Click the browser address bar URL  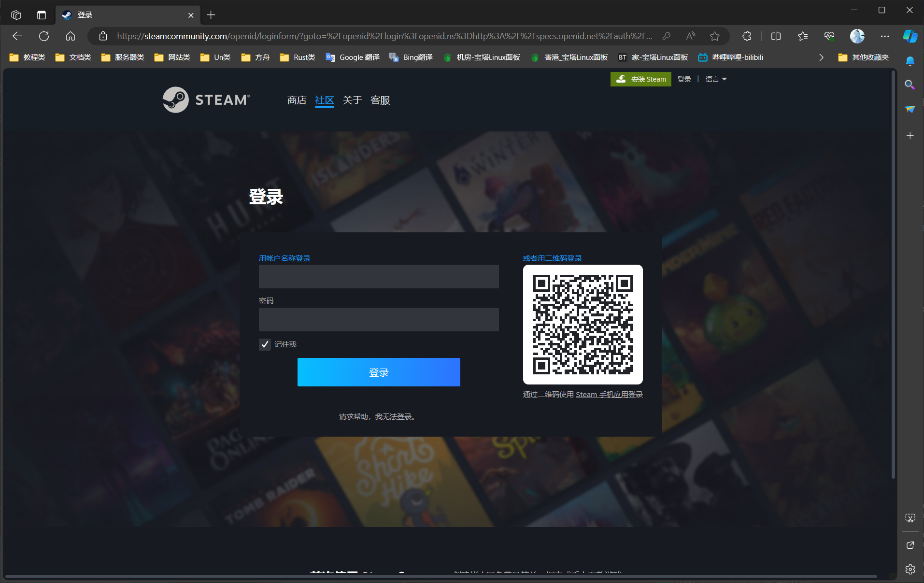coord(384,36)
